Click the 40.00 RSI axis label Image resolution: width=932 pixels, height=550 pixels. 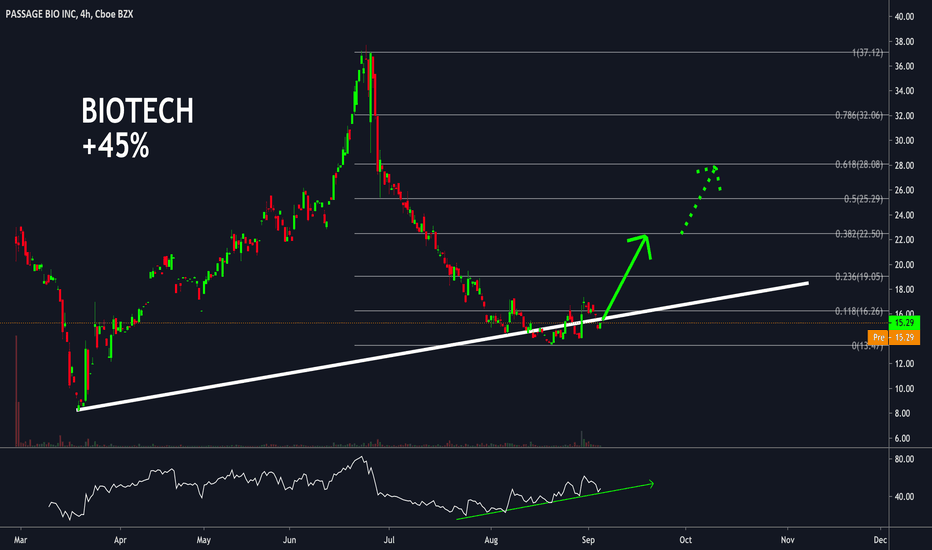click(904, 496)
